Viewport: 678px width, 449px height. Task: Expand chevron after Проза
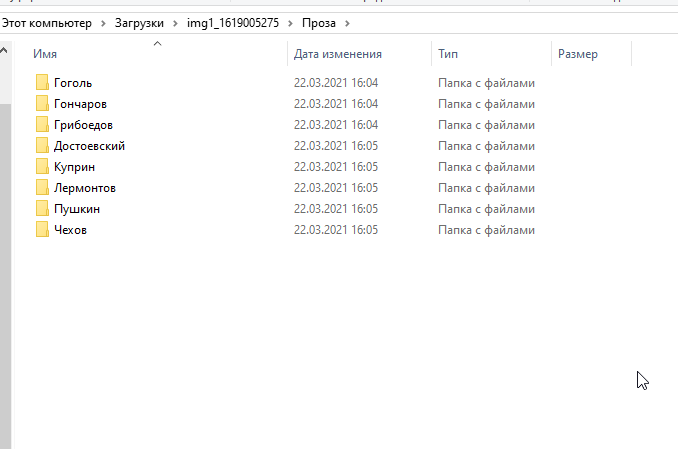pyautogui.click(x=347, y=23)
